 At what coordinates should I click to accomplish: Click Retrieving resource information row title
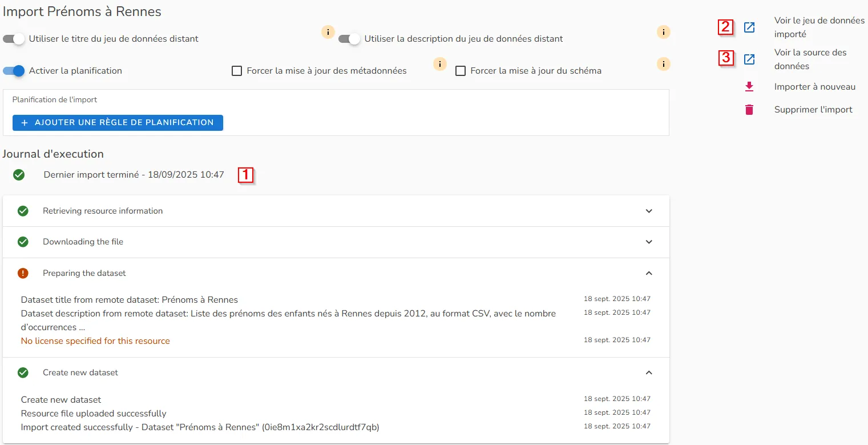coord(103,211)
